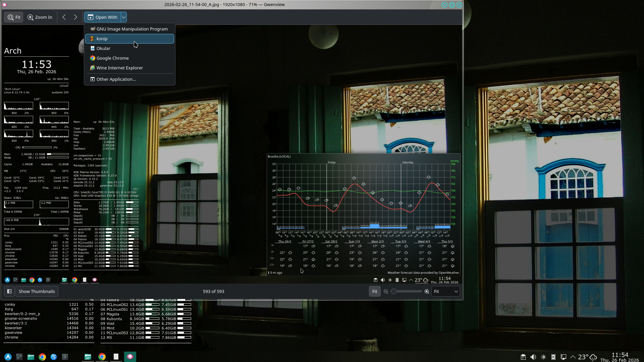Viewport: 644px width, 362px height.
Task: Click the Previous image arrow in the toolbar
Action: (64, 17)
